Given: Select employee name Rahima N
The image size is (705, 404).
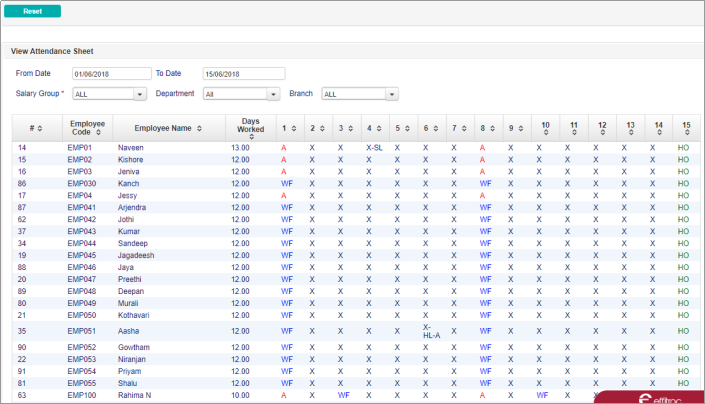Looking at the screenshot, I should tap(134, 395).
